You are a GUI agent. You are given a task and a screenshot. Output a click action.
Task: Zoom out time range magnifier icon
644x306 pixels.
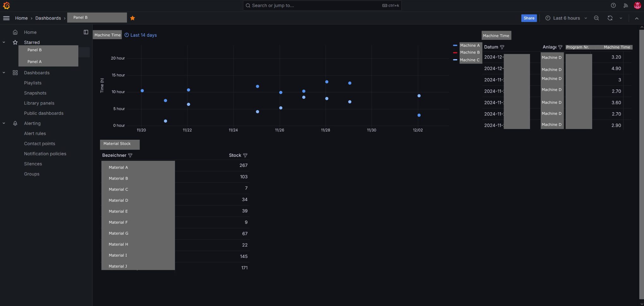(596, 18)
